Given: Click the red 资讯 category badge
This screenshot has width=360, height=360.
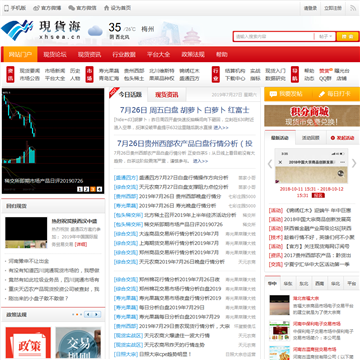Looking at the screenshot, I should pos(10,74).
